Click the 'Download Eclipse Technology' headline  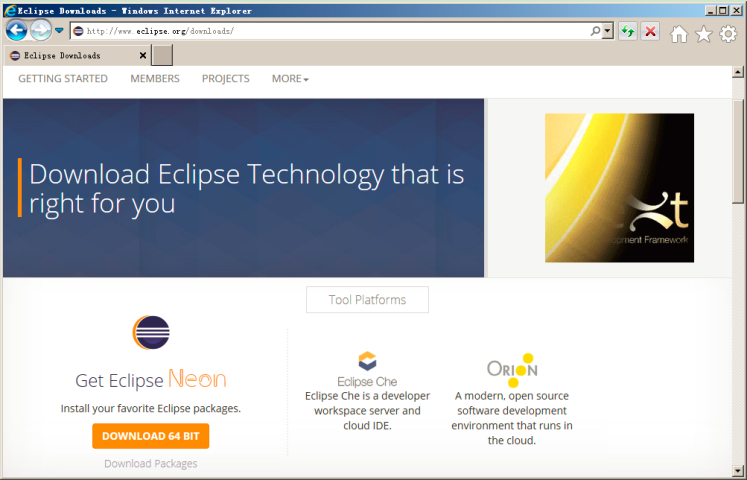(x=246, y=188)
